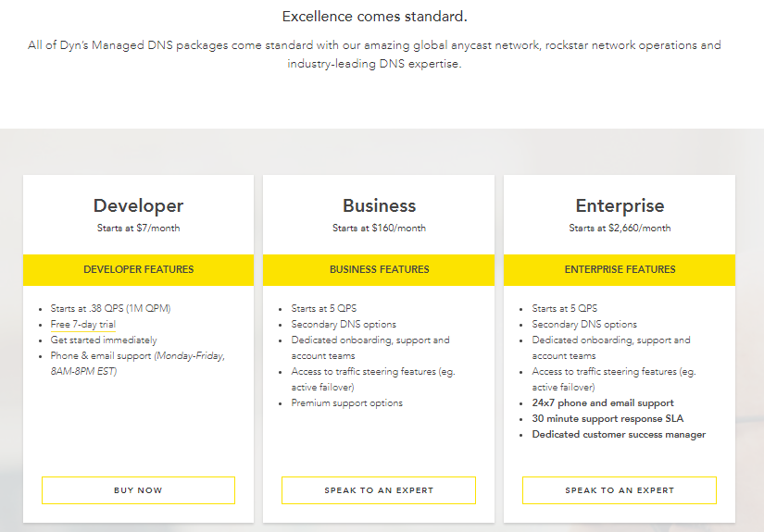Click Get started immediately list item
The image size is (764, 532).
[104, 340]
